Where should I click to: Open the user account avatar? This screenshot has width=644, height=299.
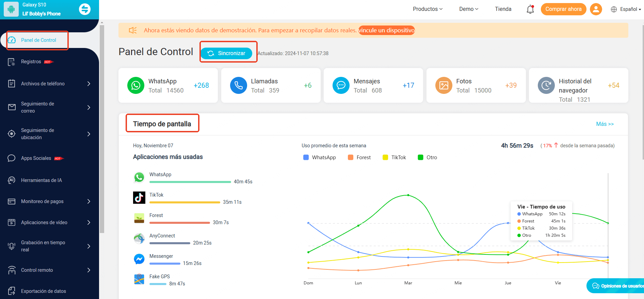click(x=596, y=9)
